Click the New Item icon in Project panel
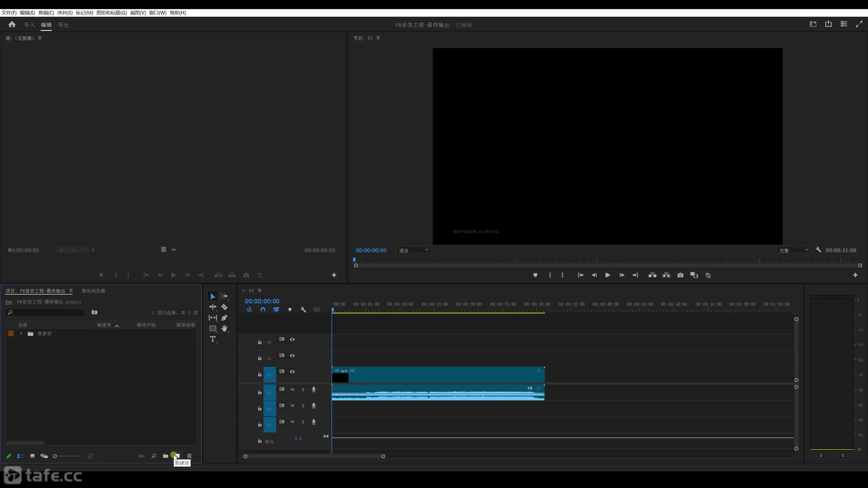Screen dimensions: 868x488 pos(177,456)
